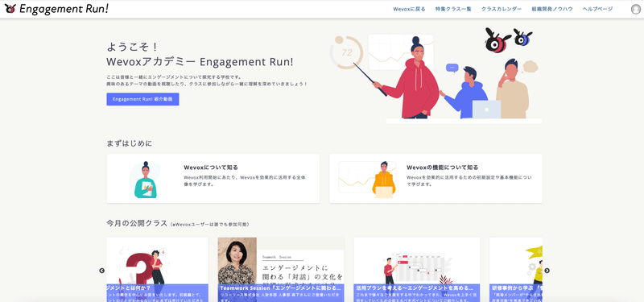Click the Wevoxアカデミー Engagement Run! heading
Viewport: 644px width, 302px height.
200,62
